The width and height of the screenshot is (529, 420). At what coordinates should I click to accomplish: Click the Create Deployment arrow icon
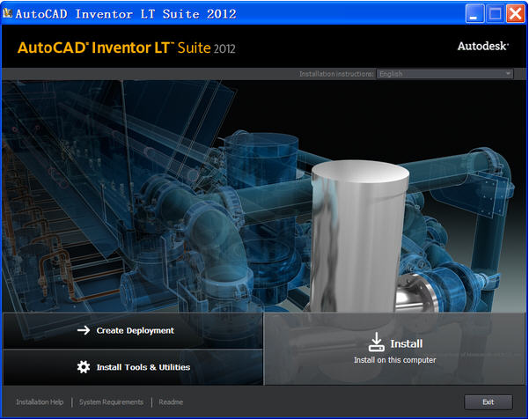(84, 330)
